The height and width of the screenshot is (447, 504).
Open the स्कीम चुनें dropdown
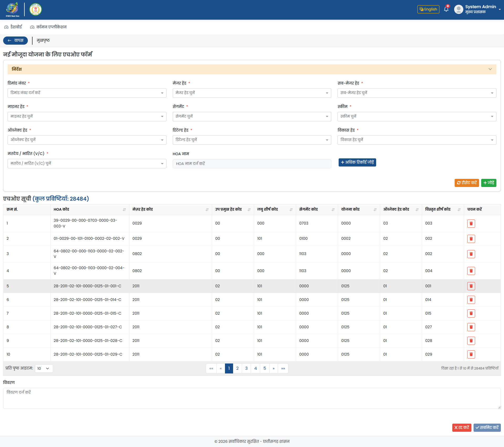click(417, 117)
